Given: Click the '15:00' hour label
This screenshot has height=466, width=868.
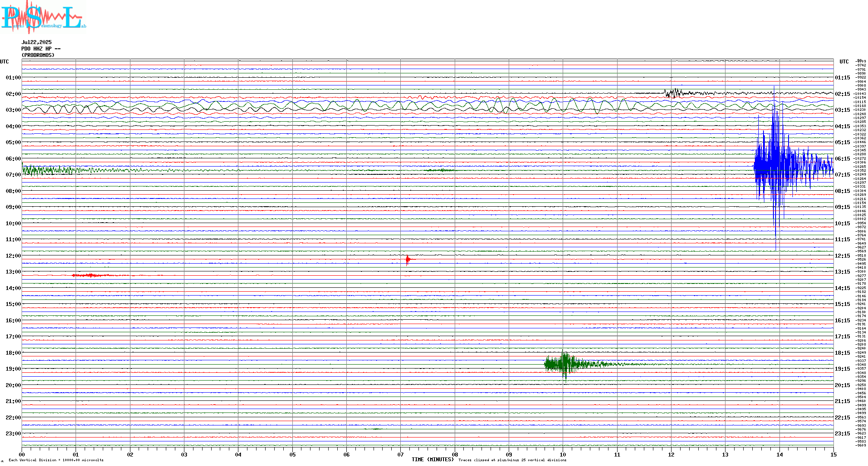Looking at the screenshot, I should [13, 304].
